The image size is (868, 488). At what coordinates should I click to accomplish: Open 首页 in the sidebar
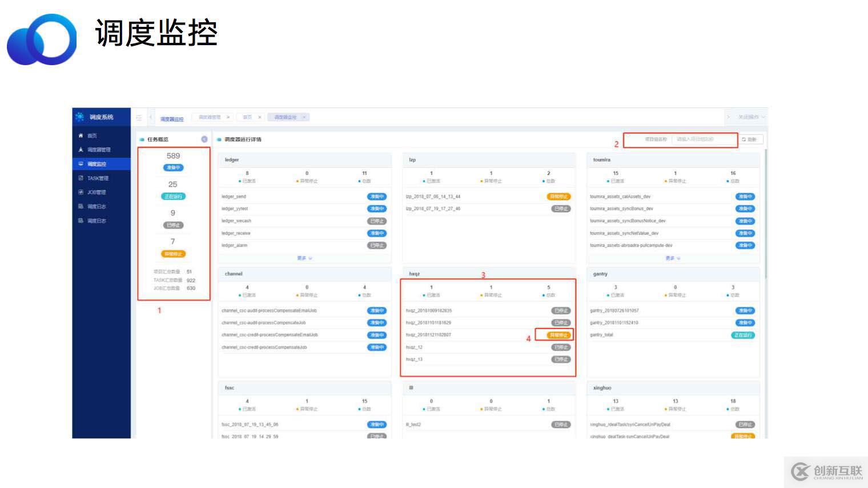point(92,136)
